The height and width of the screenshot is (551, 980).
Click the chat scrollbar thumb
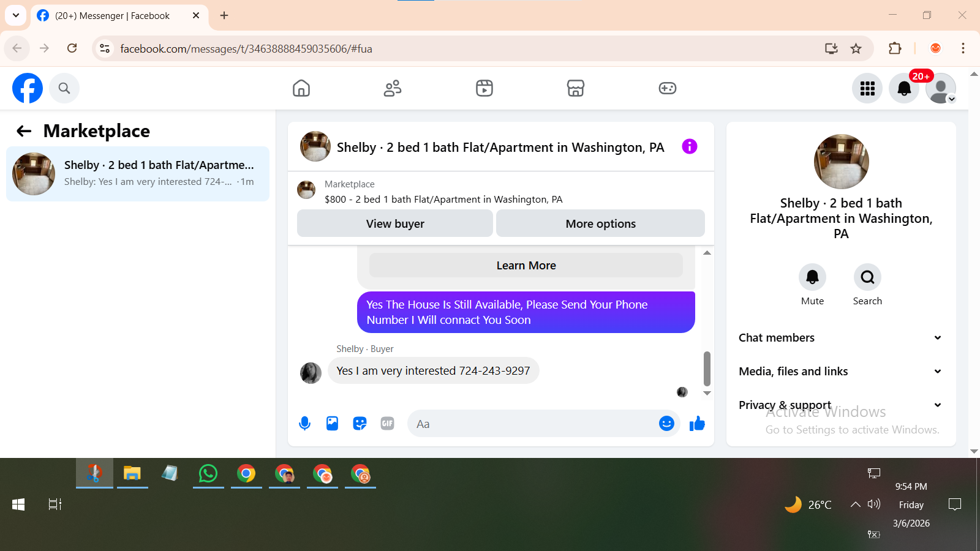707,369
